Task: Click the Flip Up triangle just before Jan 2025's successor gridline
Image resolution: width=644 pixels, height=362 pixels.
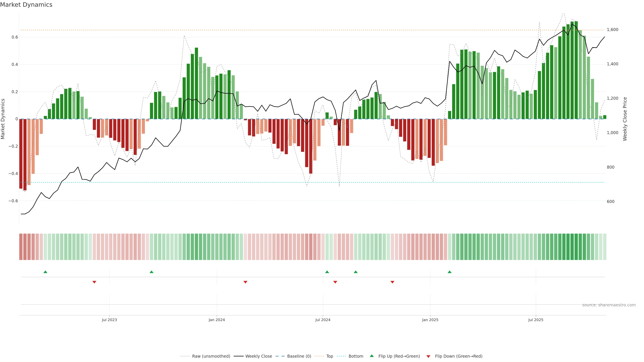Action: (449, 272)
